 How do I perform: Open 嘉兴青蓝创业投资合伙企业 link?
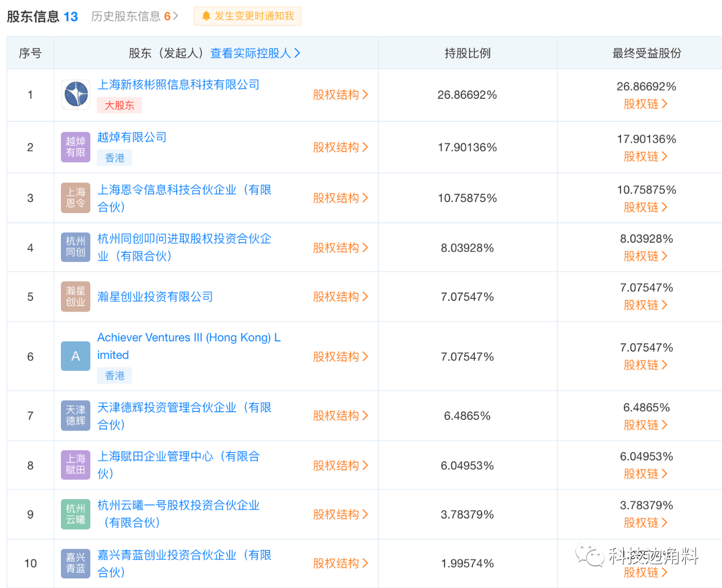184,563
